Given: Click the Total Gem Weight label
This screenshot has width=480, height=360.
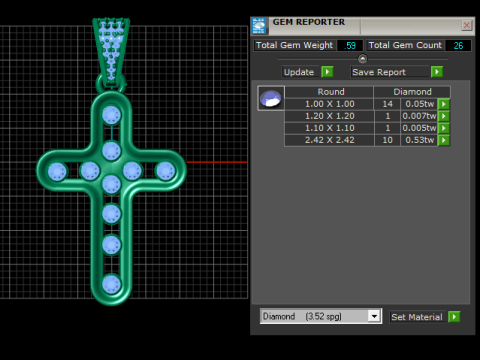Looking at the screenshot, I should coord(294,45).
